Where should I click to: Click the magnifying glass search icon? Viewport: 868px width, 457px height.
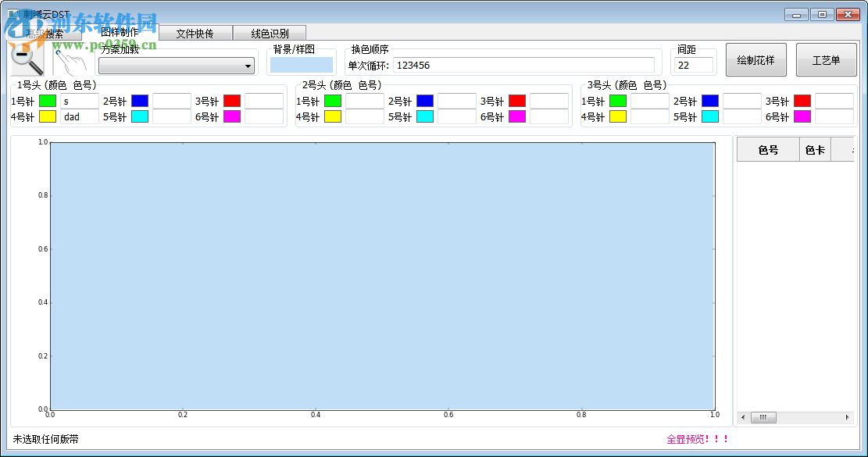click(26, 59)
